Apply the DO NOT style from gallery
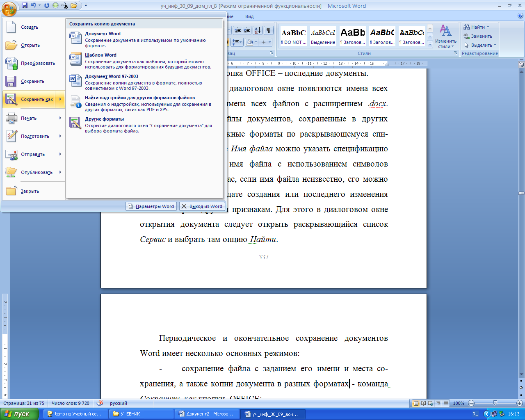This screenshot has height=420, width=525. 293,36
